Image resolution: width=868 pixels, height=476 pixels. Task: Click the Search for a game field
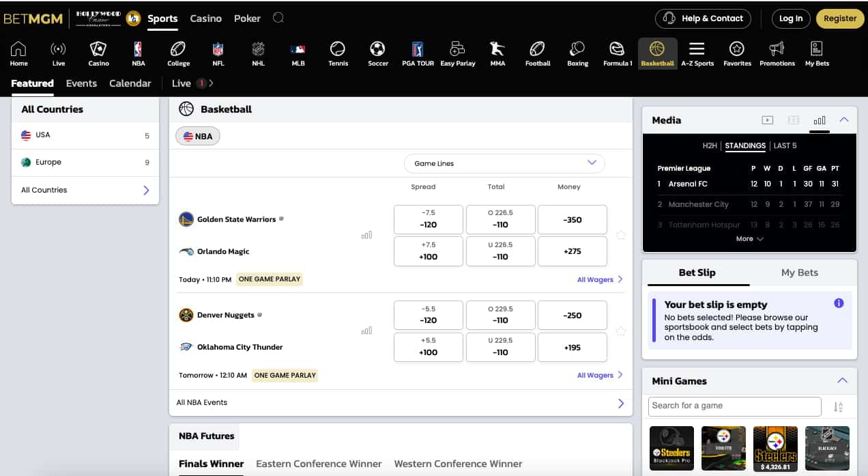coord(734,406)
